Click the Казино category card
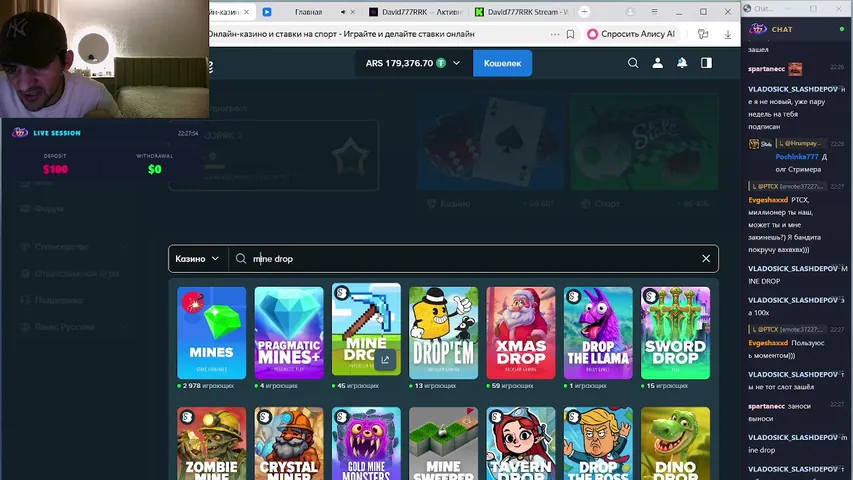 491,153
